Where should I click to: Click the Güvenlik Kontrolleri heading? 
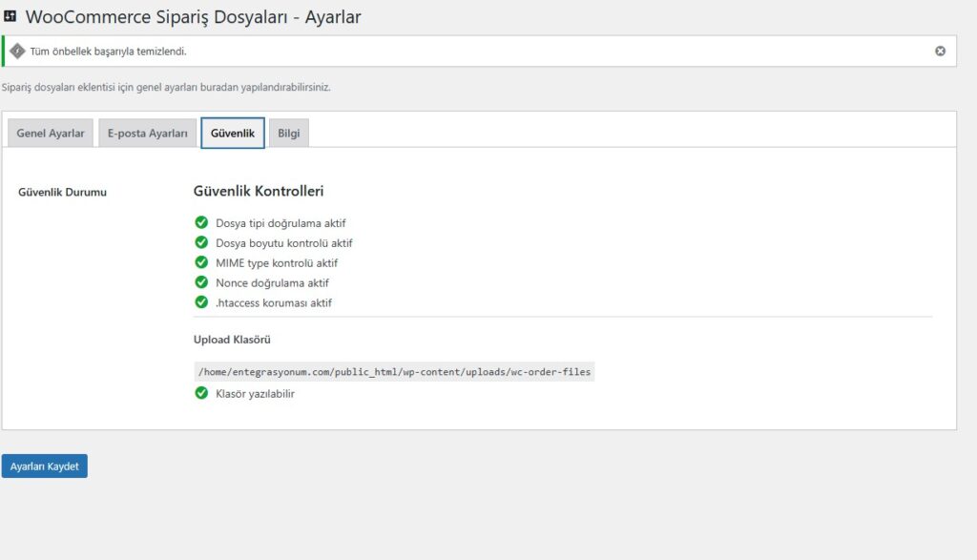[x=257, y=190]
